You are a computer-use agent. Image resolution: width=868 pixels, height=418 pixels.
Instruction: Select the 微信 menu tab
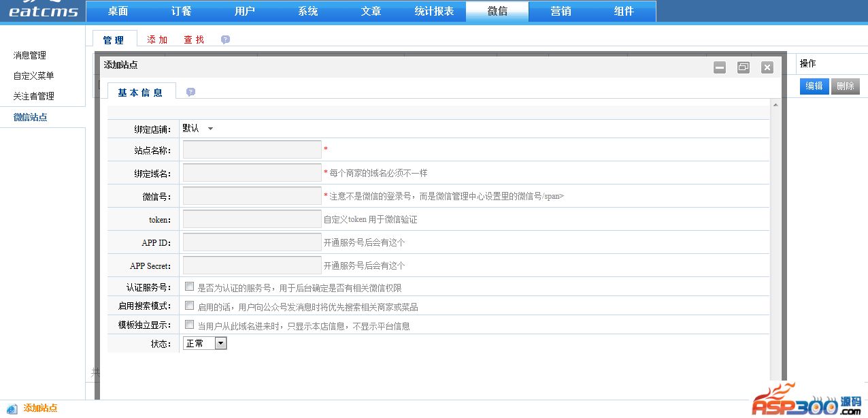(497, 12)
